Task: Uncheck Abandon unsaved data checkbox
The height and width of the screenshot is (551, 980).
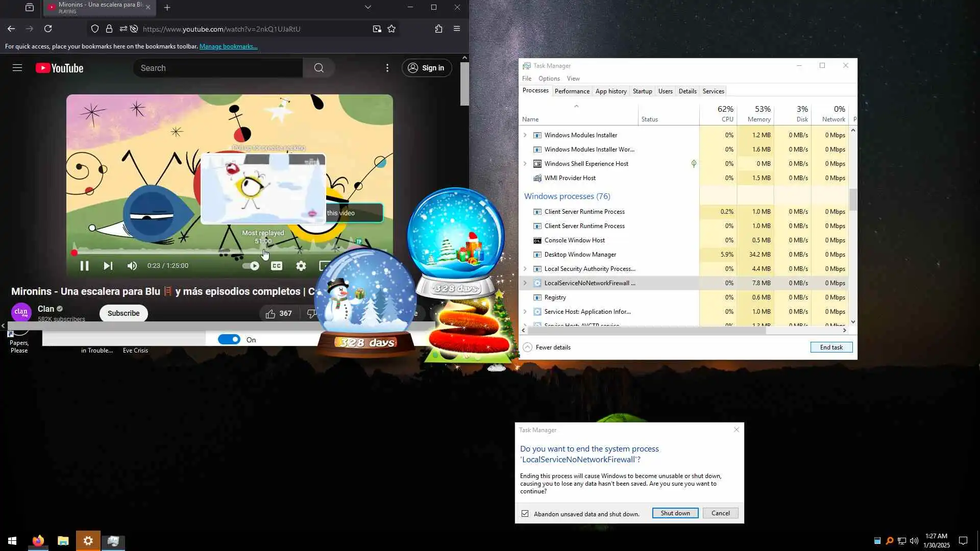Action: (525, 514)
